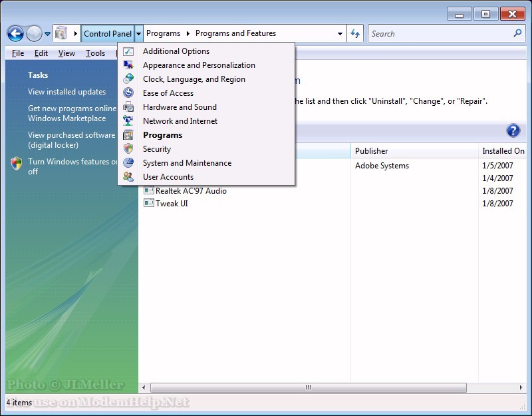532x416 pixels.
Task: Click the System and Maintenance icon
Action: coord(128,162)
